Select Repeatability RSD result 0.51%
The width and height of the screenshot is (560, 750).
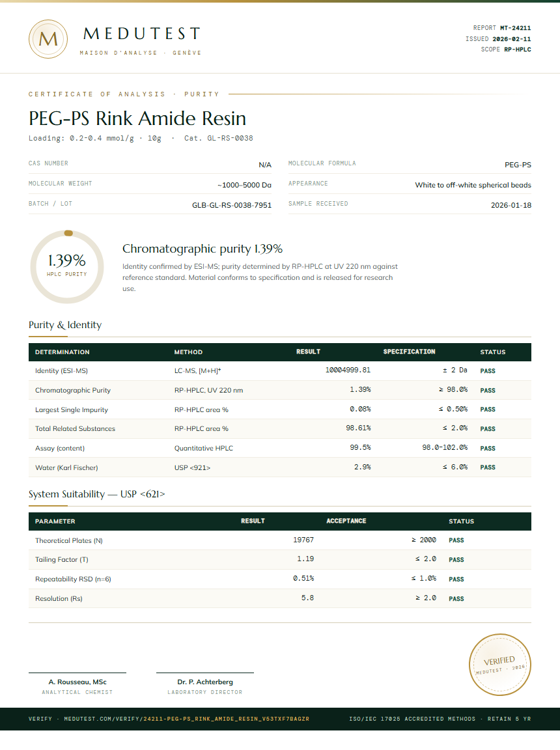point(303,578)
